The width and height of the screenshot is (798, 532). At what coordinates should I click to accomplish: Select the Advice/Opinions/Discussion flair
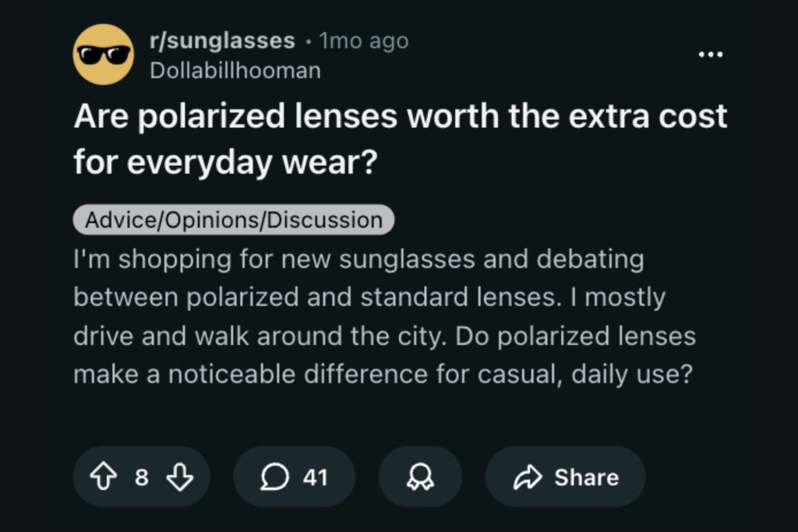(x=233, y=219)
